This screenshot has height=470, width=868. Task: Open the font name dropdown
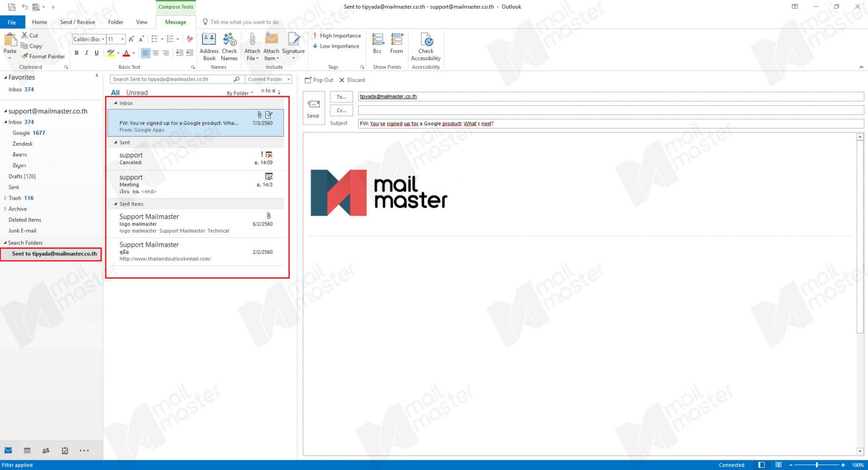pyautogui.click(x=103, y=39)
